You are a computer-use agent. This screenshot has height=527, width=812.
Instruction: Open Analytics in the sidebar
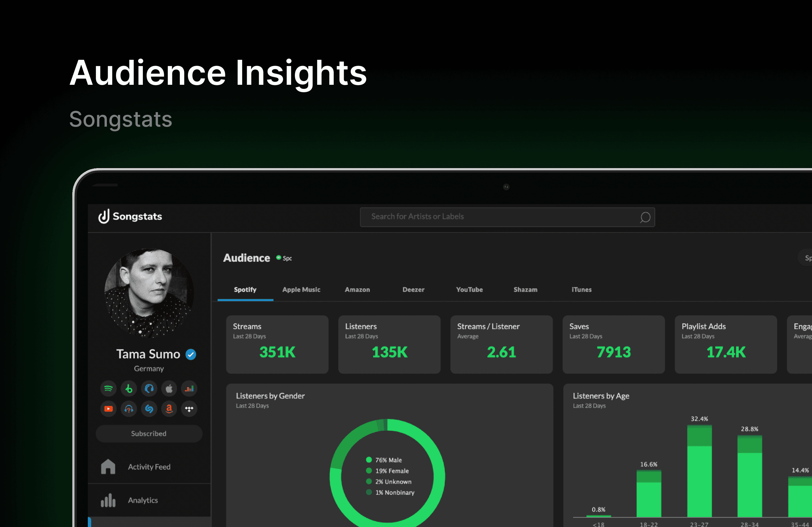coord(143,500)
